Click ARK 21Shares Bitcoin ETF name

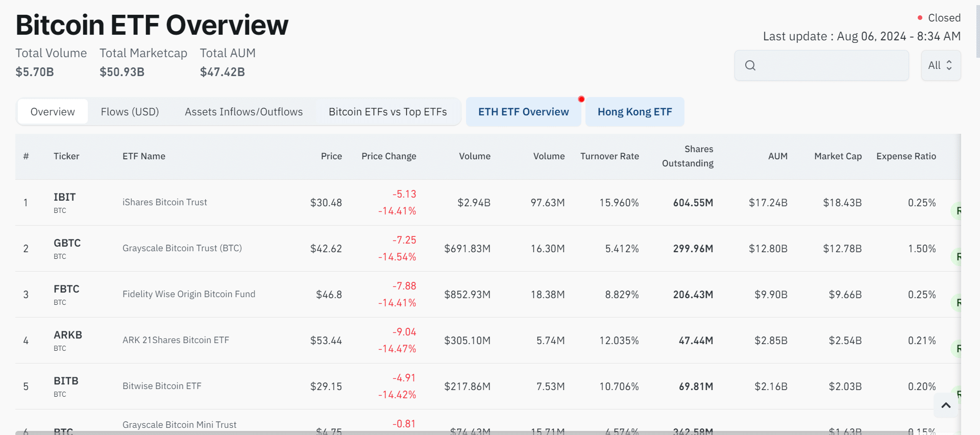[176, 340]
